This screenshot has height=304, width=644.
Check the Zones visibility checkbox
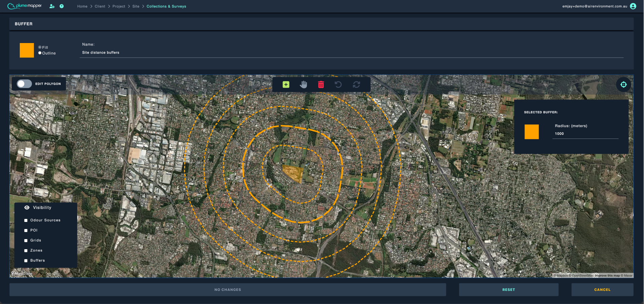click(26, 251)
